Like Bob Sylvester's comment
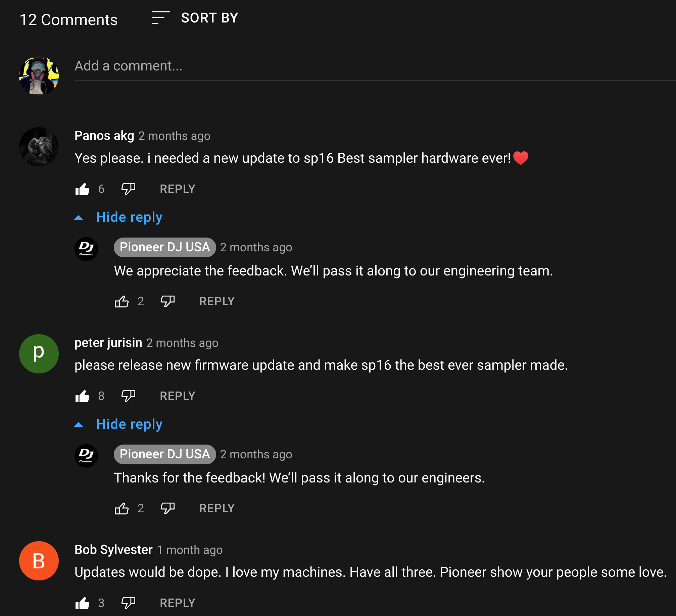This screenshot has width=676, height=616. tap(82, 603)
